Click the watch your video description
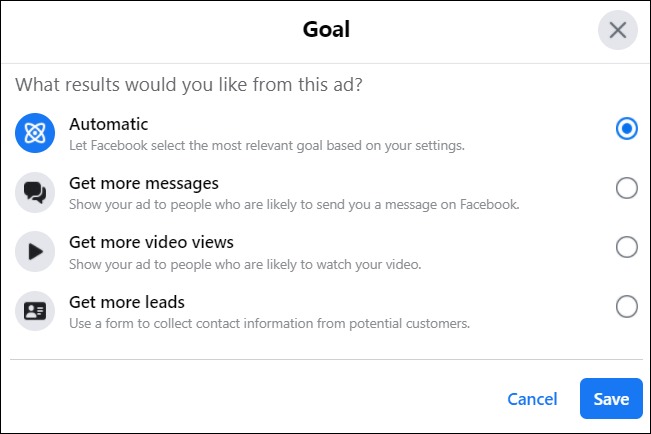 coord(245,265)
